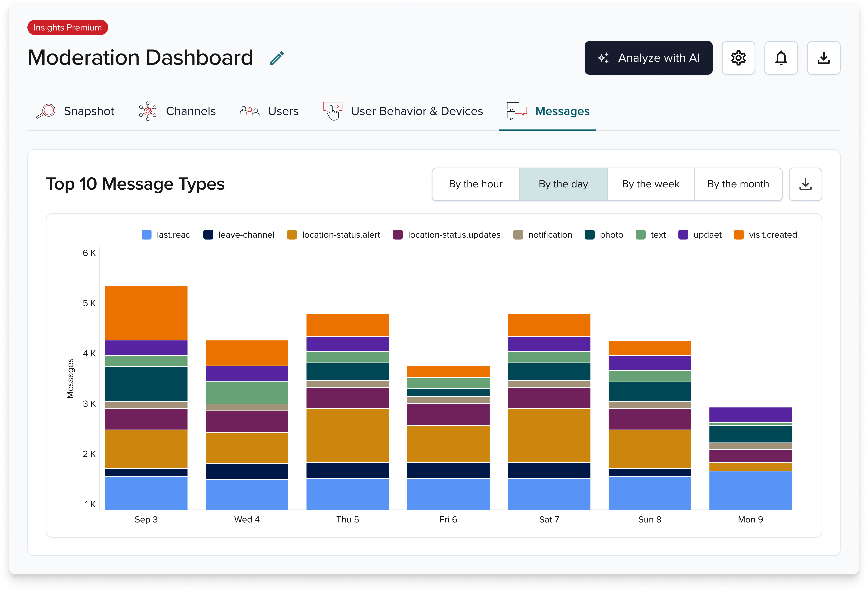This screenshot has height=591, width=868.
Task: Click the notification bell icon
Action: point(781,58)
